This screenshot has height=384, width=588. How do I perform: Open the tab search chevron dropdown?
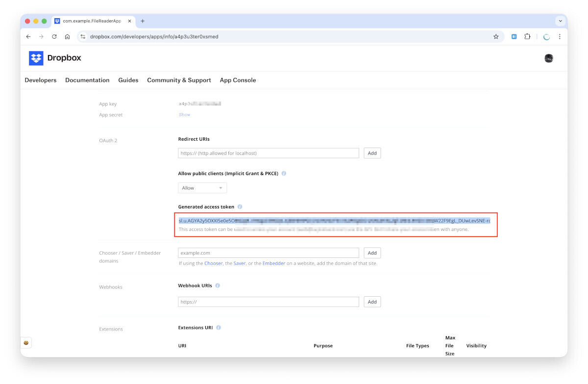[560, 21]
